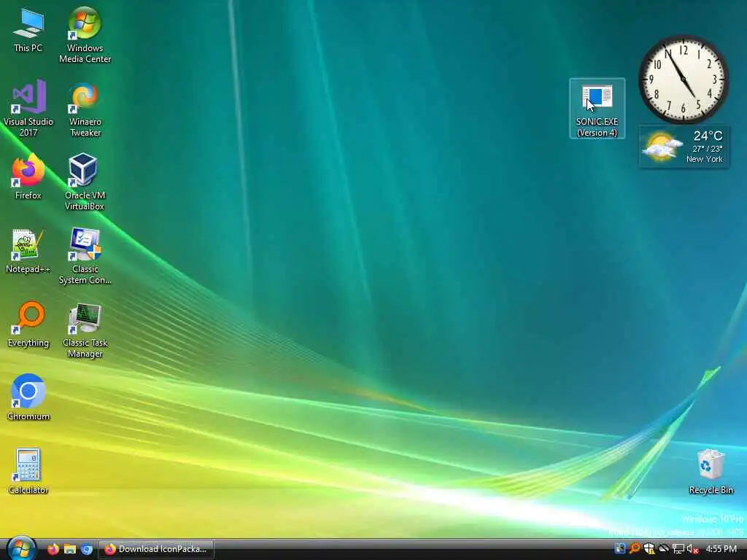Select the Visual Studio 2017 shortcut
747x560 pixels.
(x=28, y=109)
